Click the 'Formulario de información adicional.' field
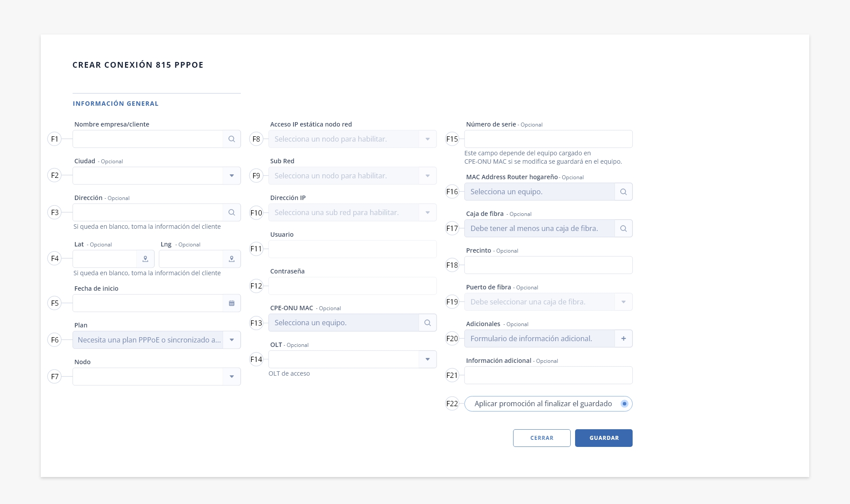Image resolution: width=850 pixels, height=504 pixels. 540,339
